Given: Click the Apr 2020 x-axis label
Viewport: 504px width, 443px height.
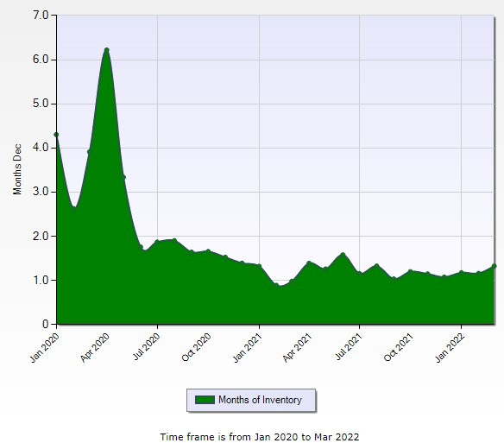Looking at the screenshot, I should click(x=95, y=348).
